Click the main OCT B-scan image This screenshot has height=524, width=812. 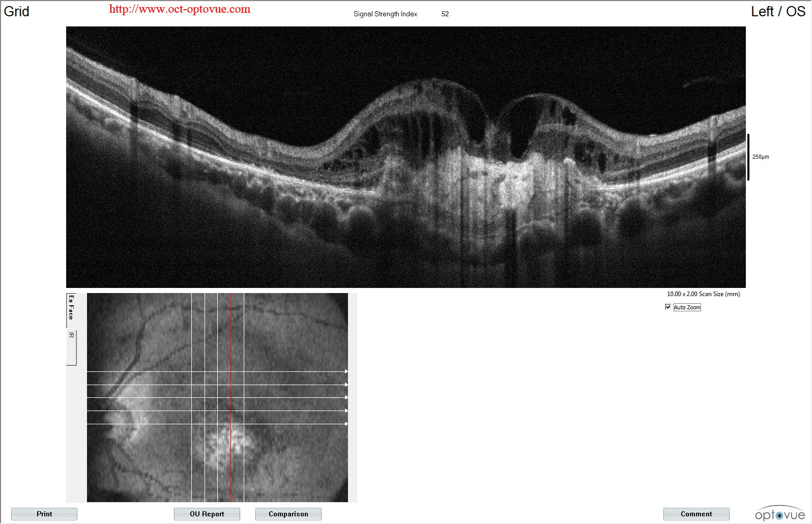coord(406,157)
